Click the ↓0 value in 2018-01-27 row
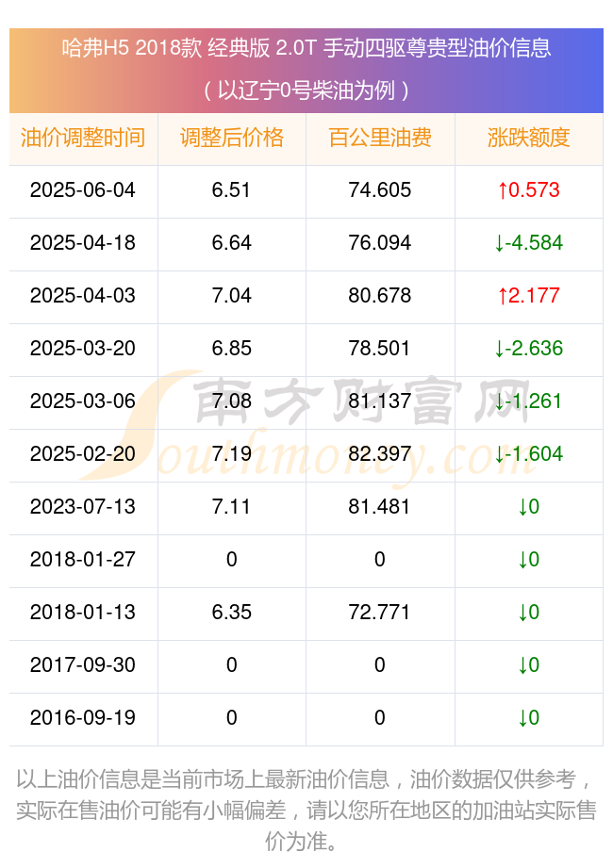Viewport: 613px width, 868px height. (x=529, y=560)
